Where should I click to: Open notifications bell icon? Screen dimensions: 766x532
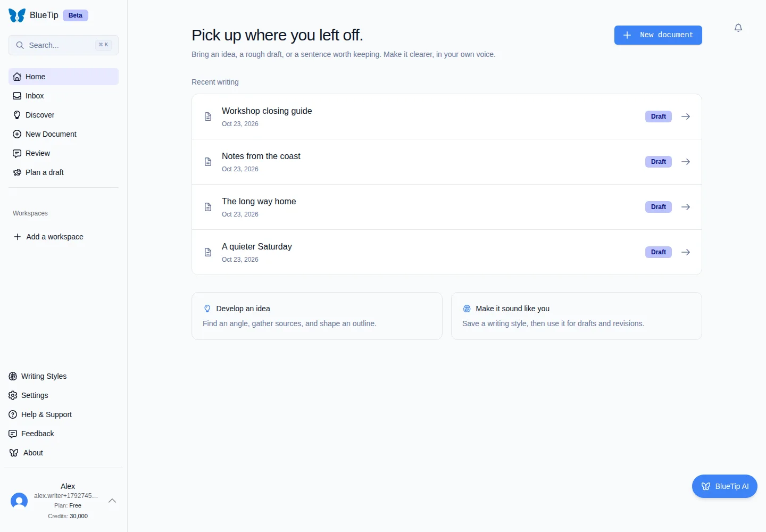point(738,28)
